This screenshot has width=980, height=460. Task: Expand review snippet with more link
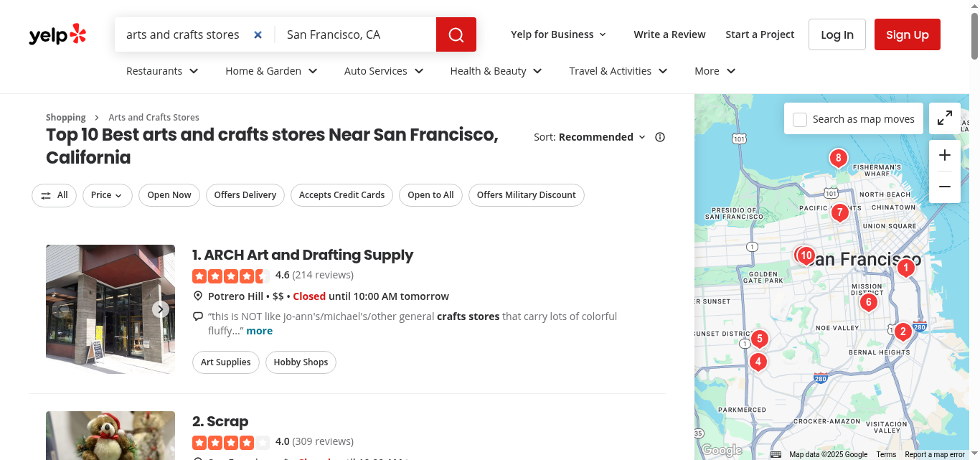point(260,331)
